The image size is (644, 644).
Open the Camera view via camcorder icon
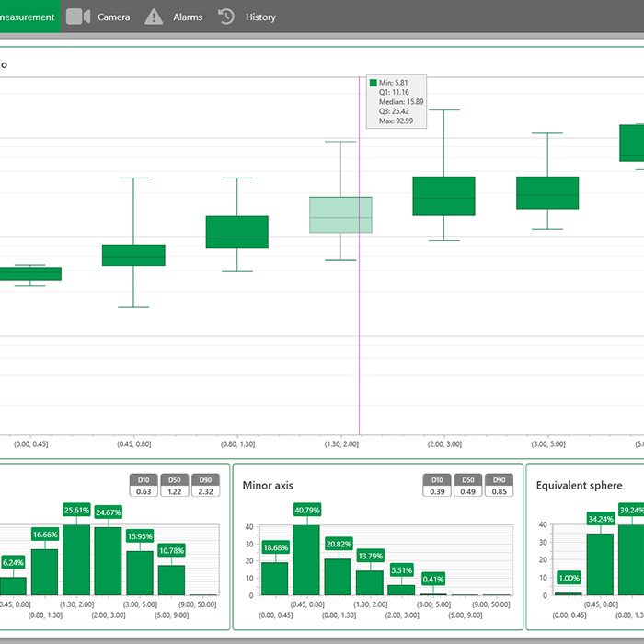78,17
